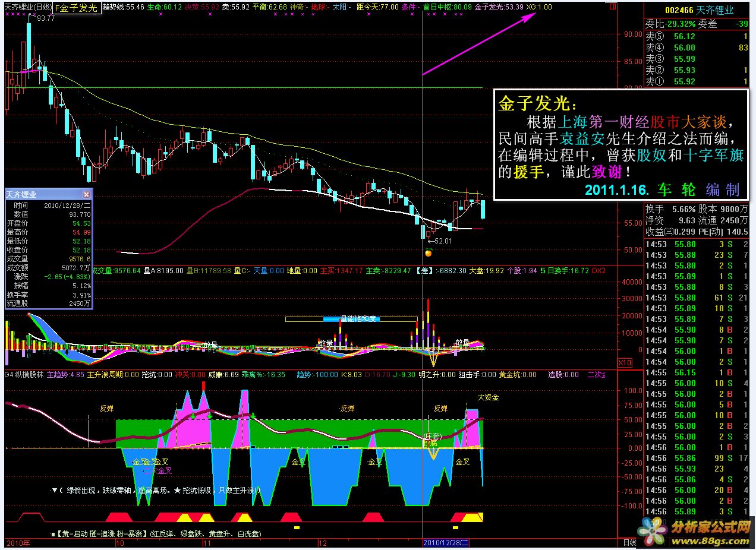756x550 pixels.
Task: Click the 5日换手:16.72 value
Action: 565,271
